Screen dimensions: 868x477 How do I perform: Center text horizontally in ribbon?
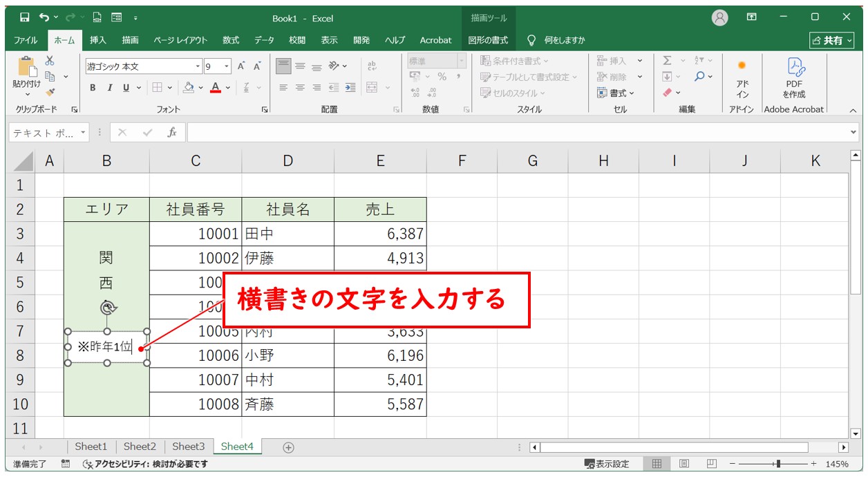300,88
